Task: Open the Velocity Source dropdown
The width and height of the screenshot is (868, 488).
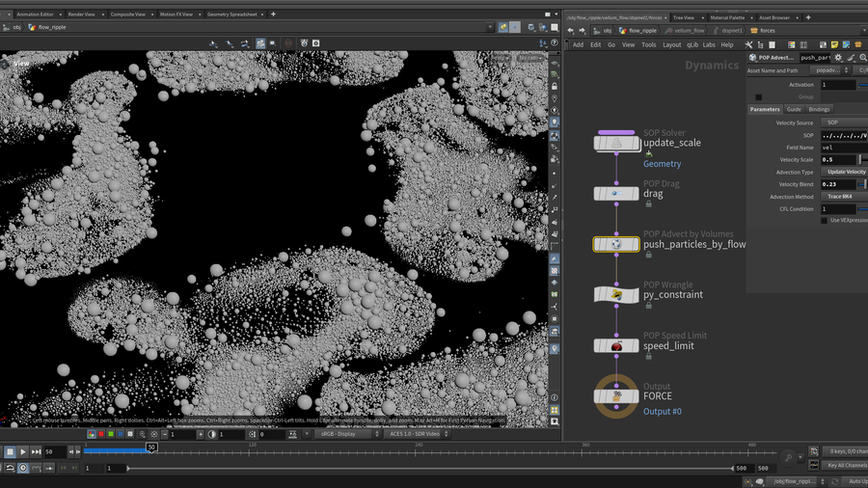Action: click(x=838, y=123)
